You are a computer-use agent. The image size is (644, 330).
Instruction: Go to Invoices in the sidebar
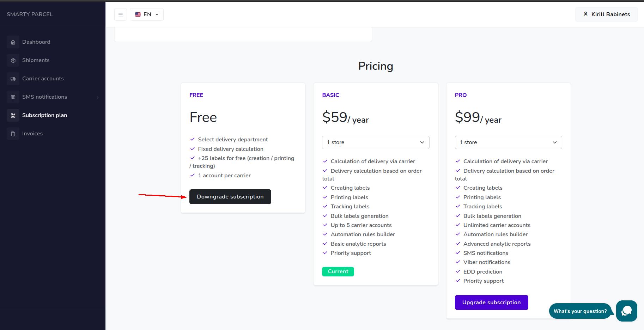(32, 134)
